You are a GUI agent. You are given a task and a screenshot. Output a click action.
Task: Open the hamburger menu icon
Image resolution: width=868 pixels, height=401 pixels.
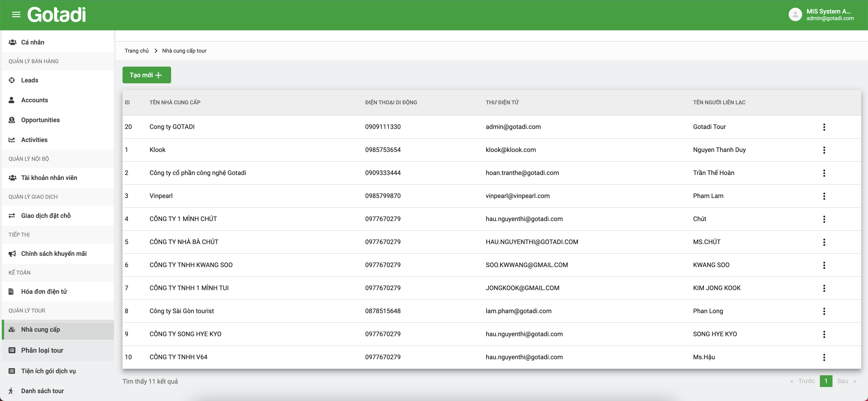click(x=16, y=14)
